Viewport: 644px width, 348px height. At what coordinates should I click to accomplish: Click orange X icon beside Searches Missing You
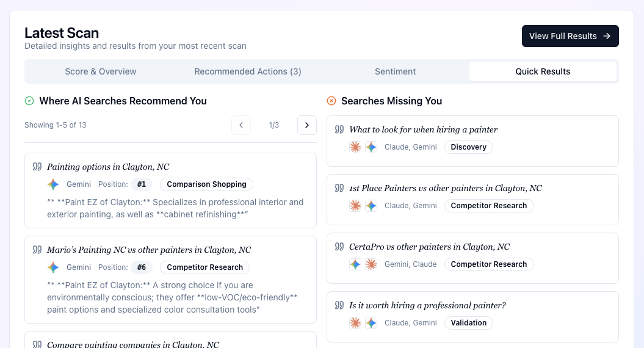331,101
